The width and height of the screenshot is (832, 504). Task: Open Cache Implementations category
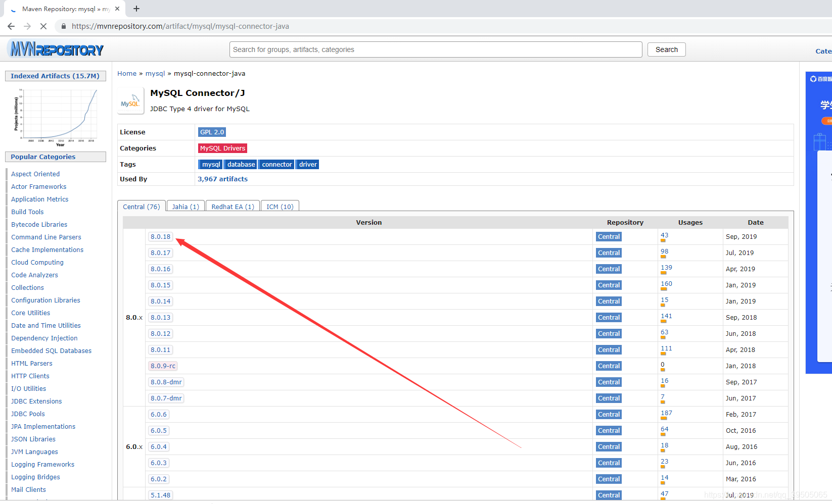pos(47,249)
